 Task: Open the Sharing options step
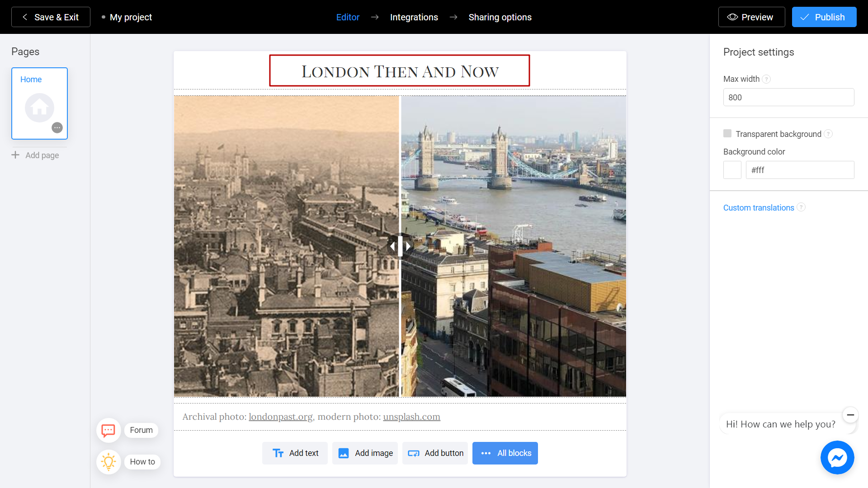pyautogui.click(x=500, y=17)
